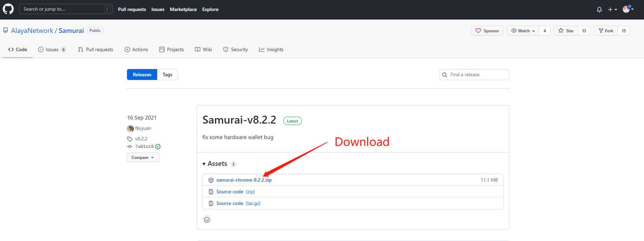Open the plus create-new dropdown
The width and height of the screenshot is (644, 241).
pos(612,10)
